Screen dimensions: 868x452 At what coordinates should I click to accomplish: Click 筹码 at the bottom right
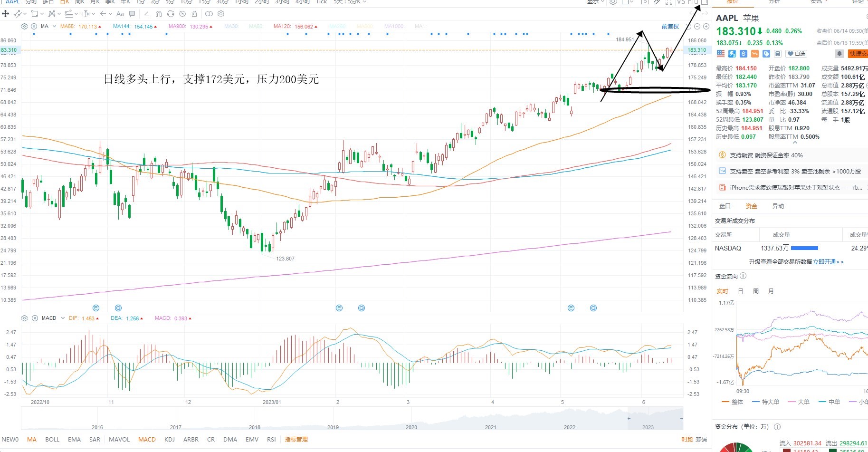tap(701, 440)
